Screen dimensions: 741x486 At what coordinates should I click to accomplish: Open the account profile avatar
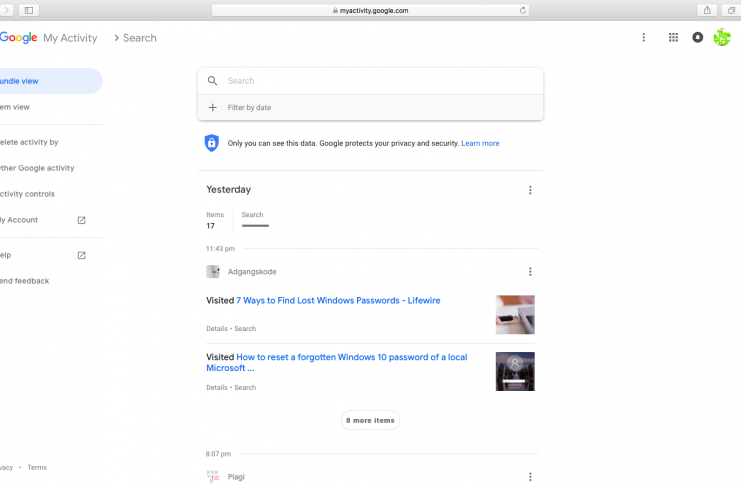(722, 37)
